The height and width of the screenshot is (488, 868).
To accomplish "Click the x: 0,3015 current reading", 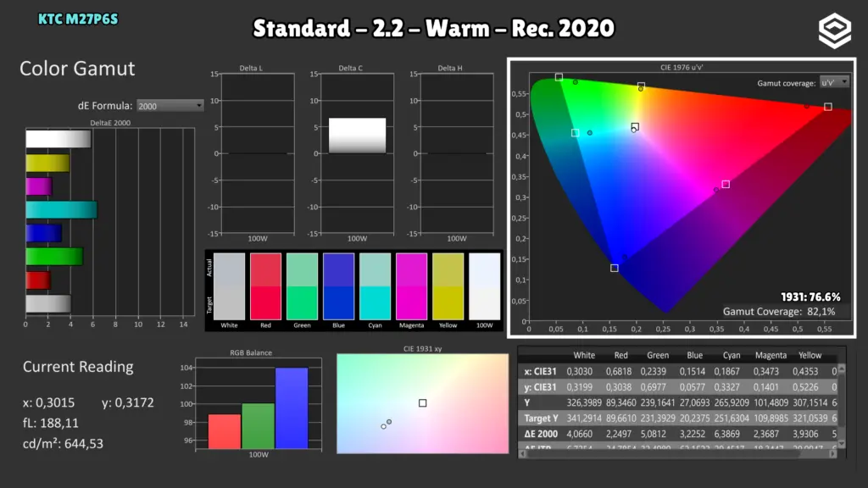I will (x=48, y=402).
